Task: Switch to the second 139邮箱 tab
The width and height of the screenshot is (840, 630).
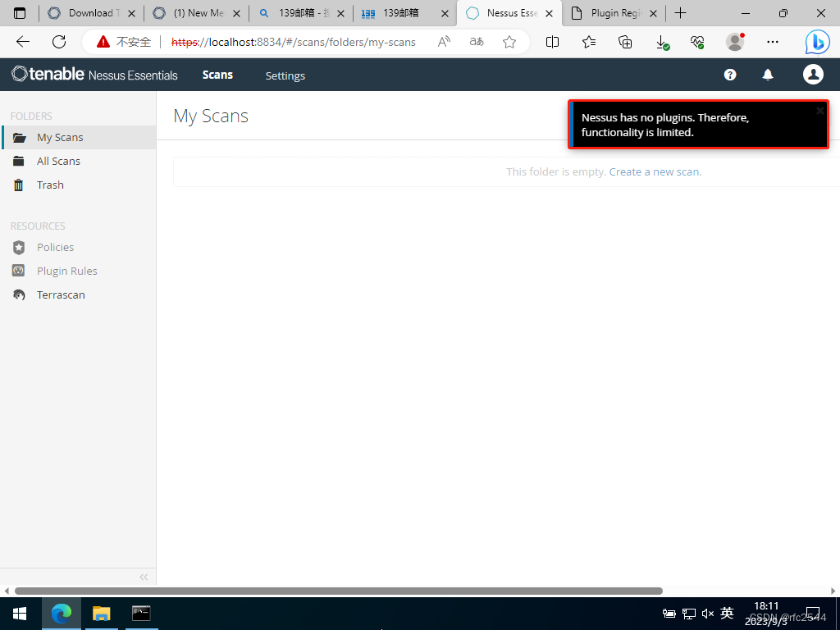Action: pyautogui.click(x=399, y=13)
